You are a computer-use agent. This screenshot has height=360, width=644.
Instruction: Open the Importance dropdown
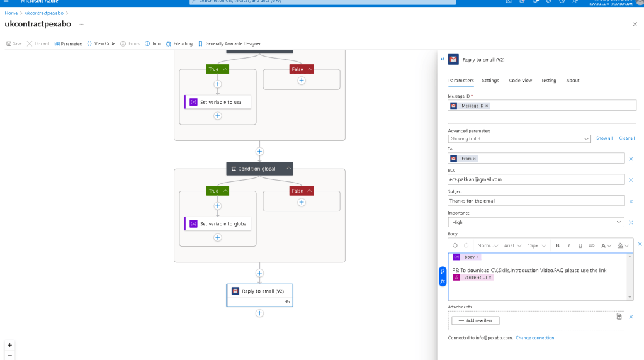click(x=536, y=222)
